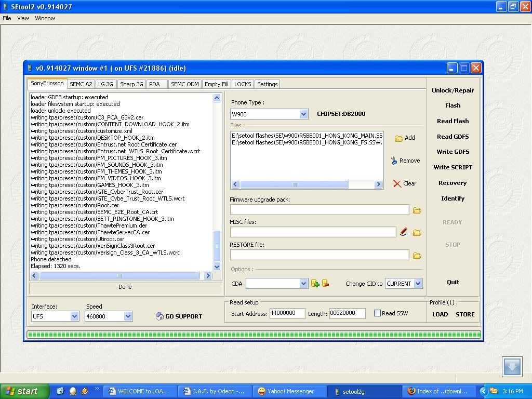Screen dimensions: 532x399
Task: Click the Unlock/Repair button
Action: [x=453, y=90]
